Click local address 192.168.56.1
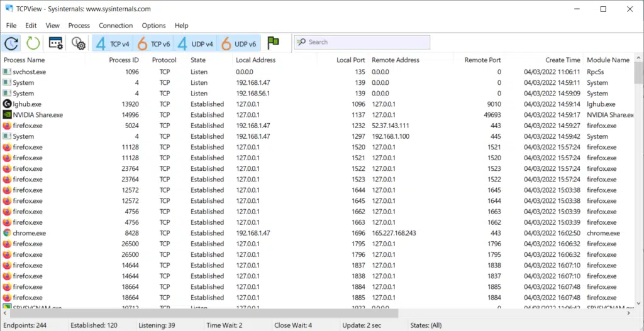 click(x=253, y=94)
